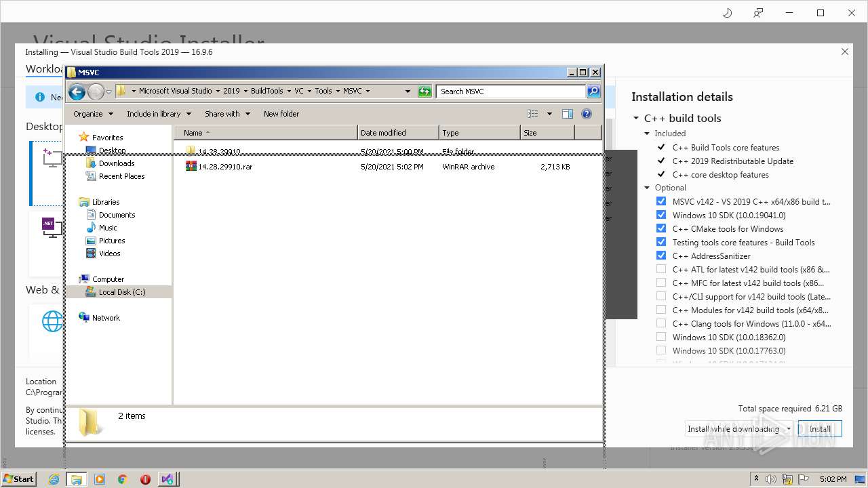
Task: Open Downloads in the Favorites list
Action: [x=117, y=163]
